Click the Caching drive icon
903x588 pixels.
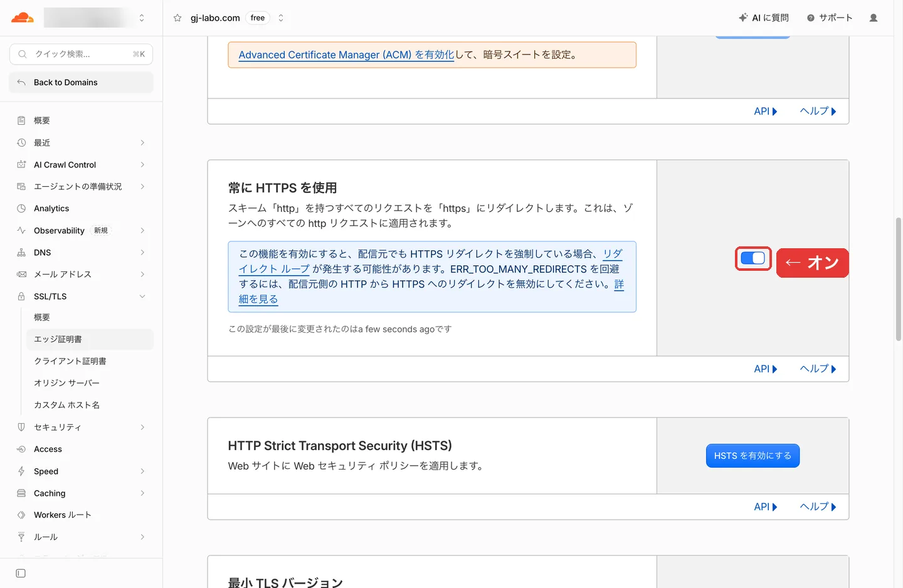tap(21, 493)
